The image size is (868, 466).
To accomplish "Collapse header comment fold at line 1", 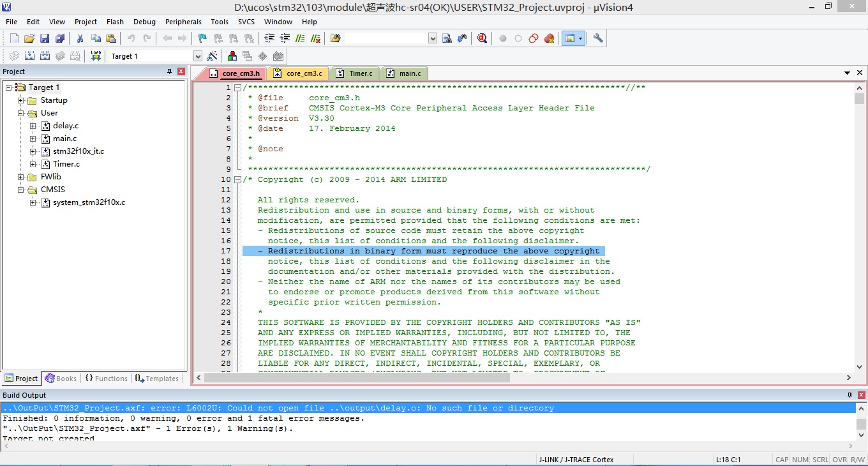I will (x=237, y=88).
